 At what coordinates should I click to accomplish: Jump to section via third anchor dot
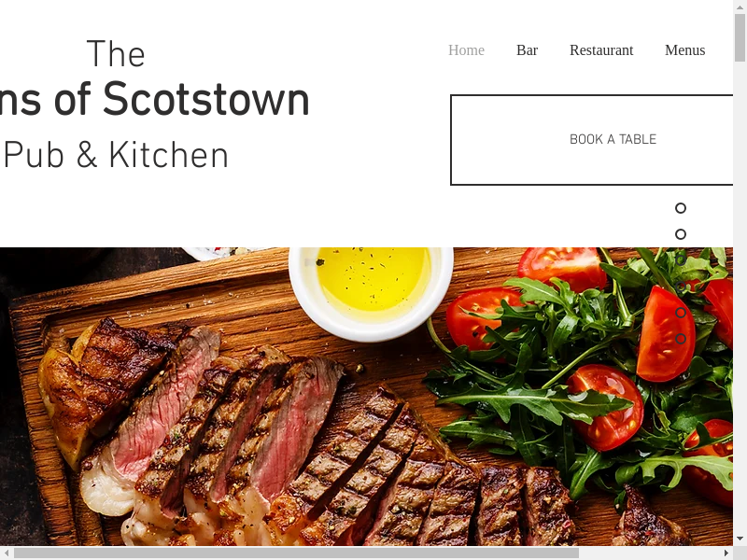(x=681, y=260)
